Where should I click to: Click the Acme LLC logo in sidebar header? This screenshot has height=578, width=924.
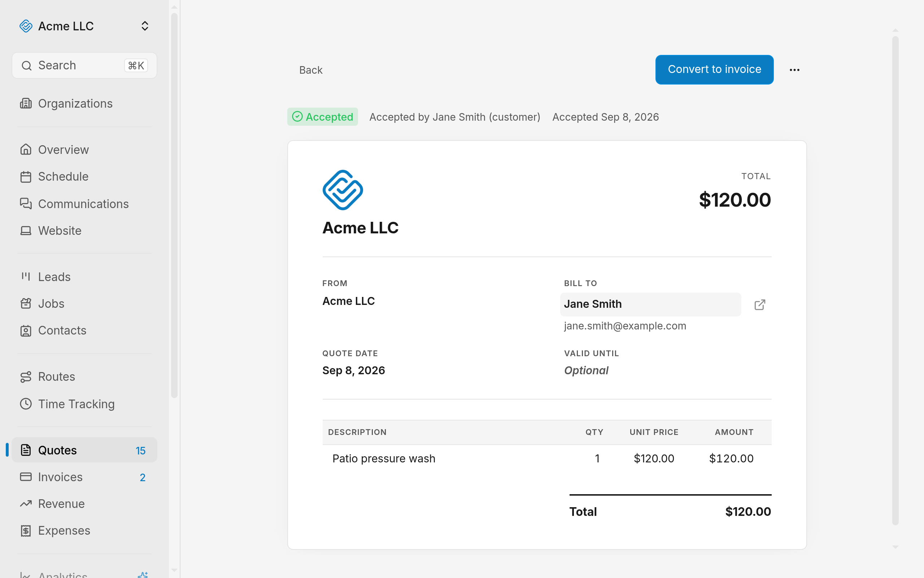point(26,26)
